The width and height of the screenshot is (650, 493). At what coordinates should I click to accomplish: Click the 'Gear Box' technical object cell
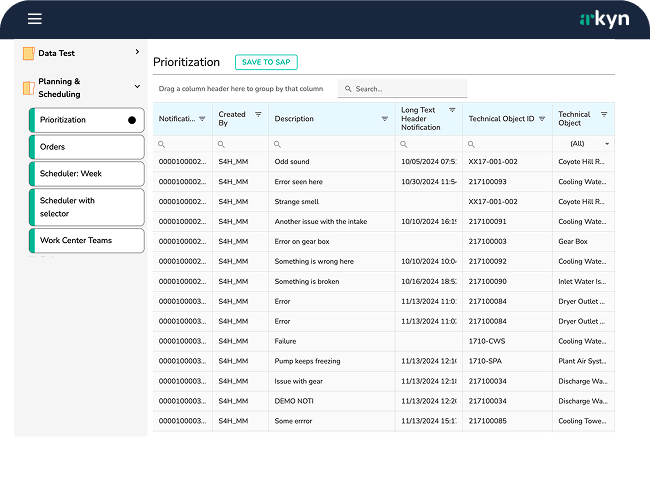point(583,241)
